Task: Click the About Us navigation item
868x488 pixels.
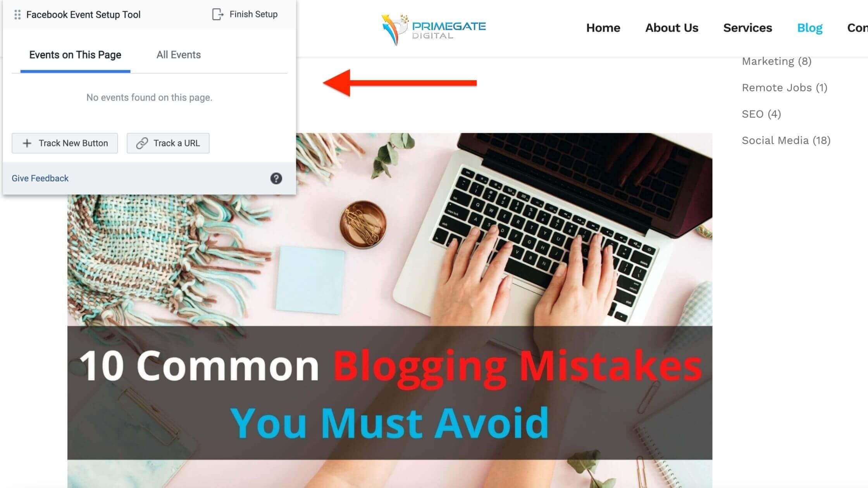Action: coord(671,27)
